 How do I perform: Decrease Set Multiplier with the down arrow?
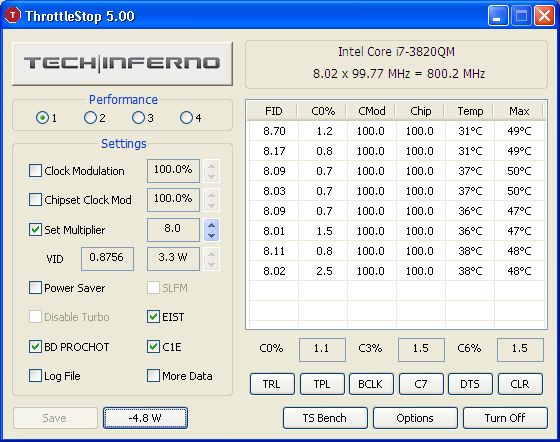211,236
